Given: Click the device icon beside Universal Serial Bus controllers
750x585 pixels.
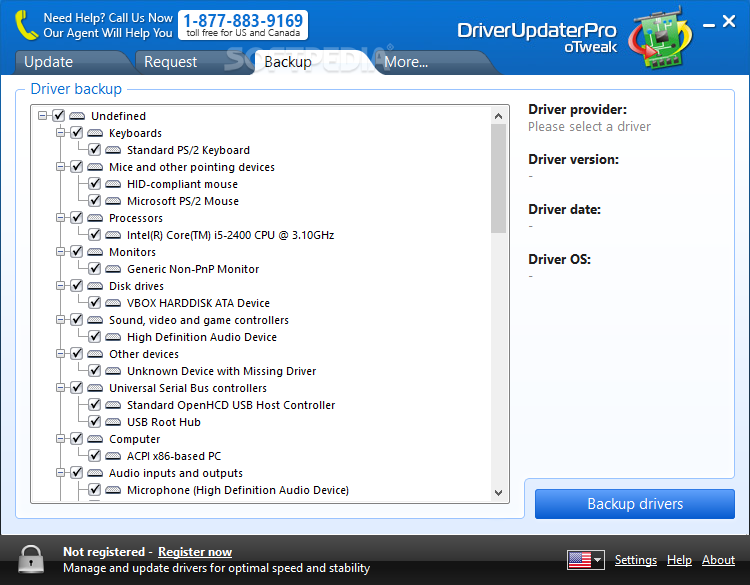Looking at the screenshot, I should (x=95, y=388).
